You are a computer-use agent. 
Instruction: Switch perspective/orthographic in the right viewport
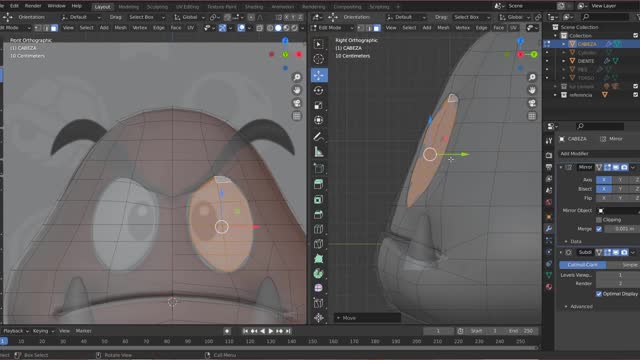pyautogui.click(x=532, y=116)
